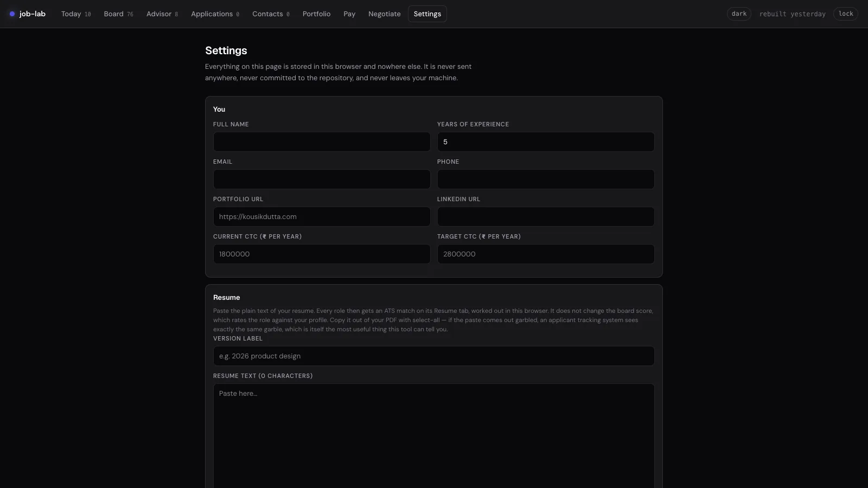
Task: Open the job-lab home link
Action: tap(28, 14)
